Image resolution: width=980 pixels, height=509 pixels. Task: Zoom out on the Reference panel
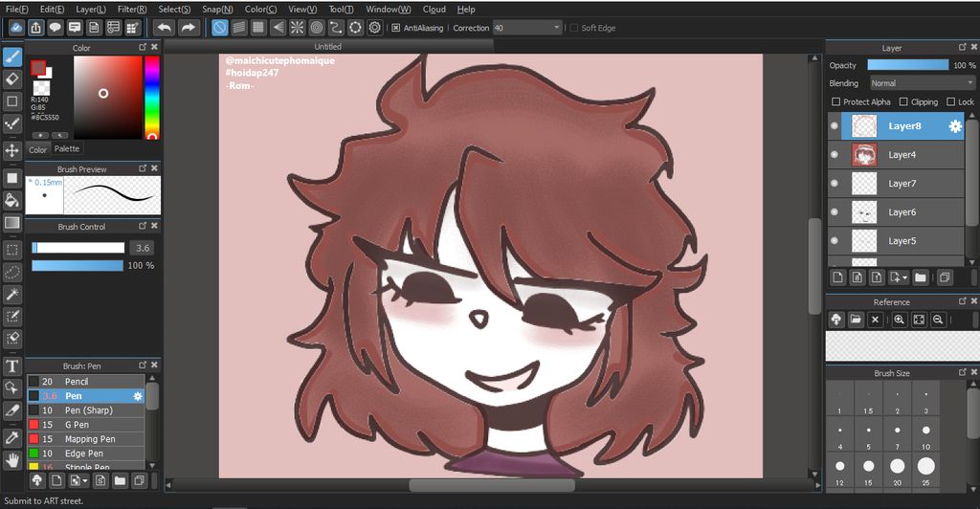938,320
